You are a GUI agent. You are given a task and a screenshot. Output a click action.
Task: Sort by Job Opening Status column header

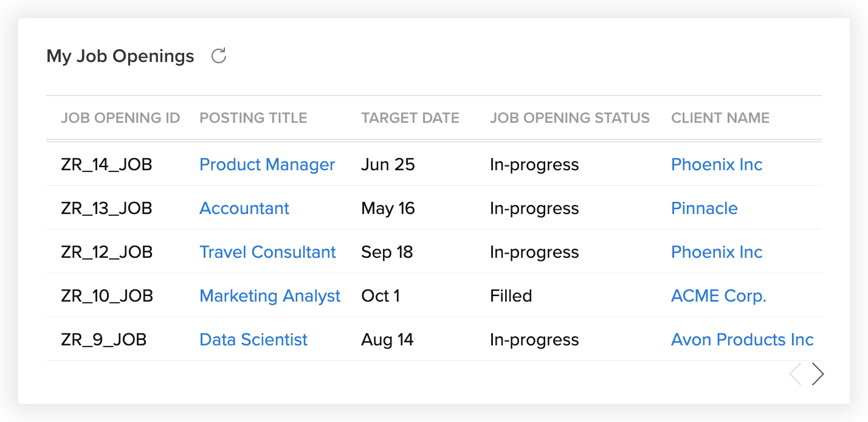coord(570,118)
